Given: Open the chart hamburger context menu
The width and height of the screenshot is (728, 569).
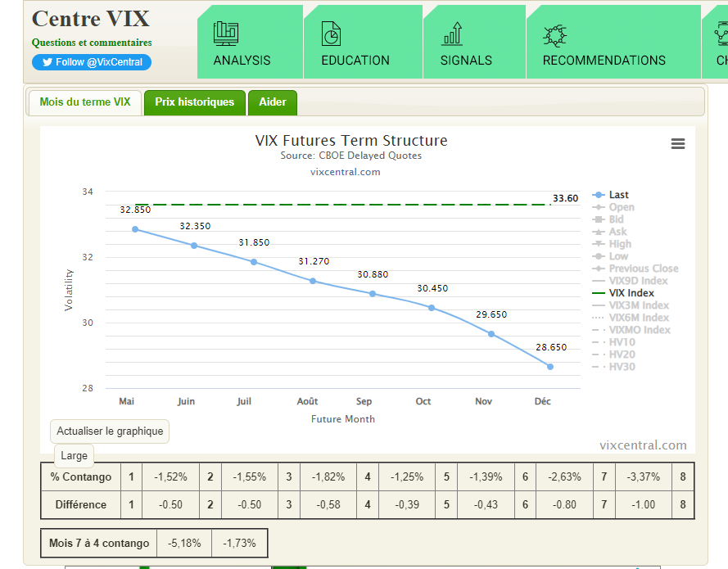Looking at the screenshot, I should [678, 144].
